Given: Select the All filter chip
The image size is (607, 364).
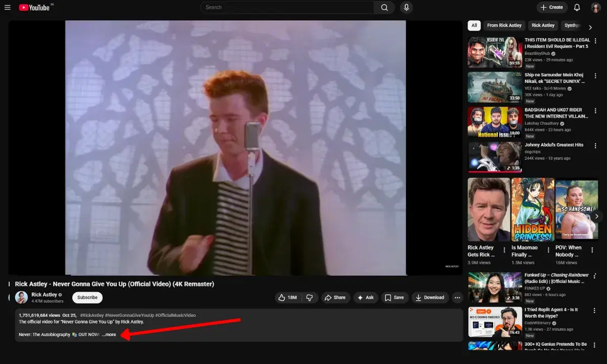Looking at the screenshot, I should click(x=474, y=25).
